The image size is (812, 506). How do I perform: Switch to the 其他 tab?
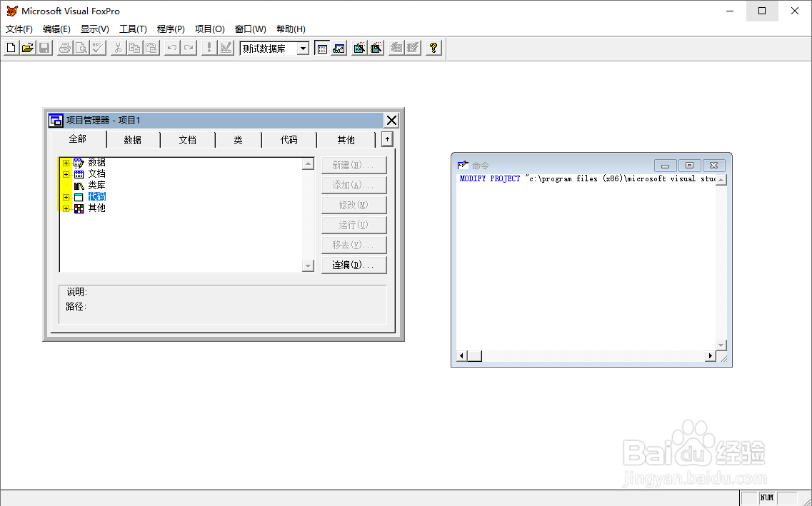[346, 140]
